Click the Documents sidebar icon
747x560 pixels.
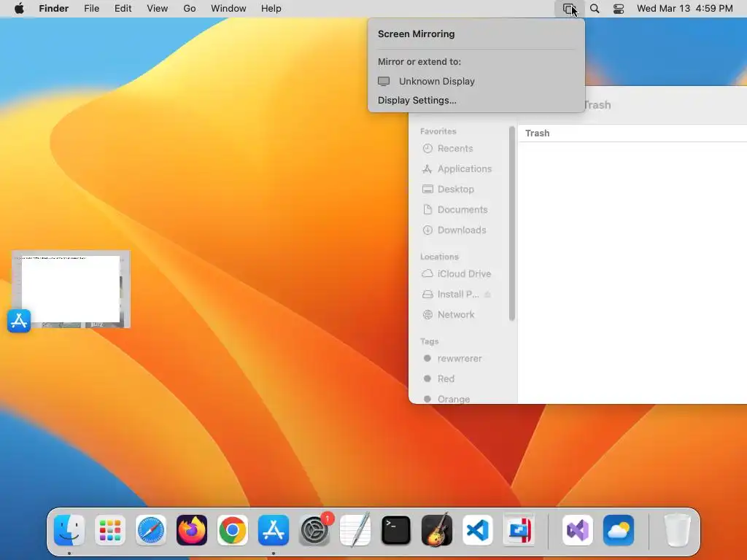pos(427,209)
